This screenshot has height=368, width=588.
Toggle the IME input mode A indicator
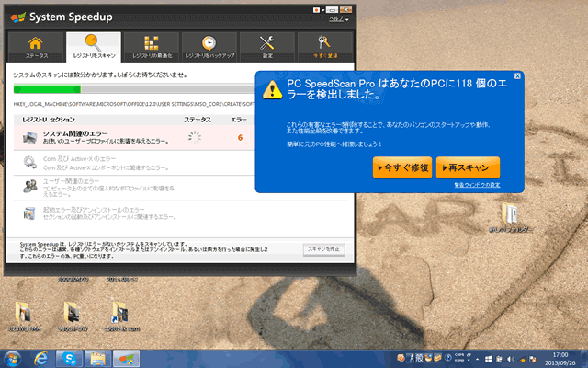412,358
